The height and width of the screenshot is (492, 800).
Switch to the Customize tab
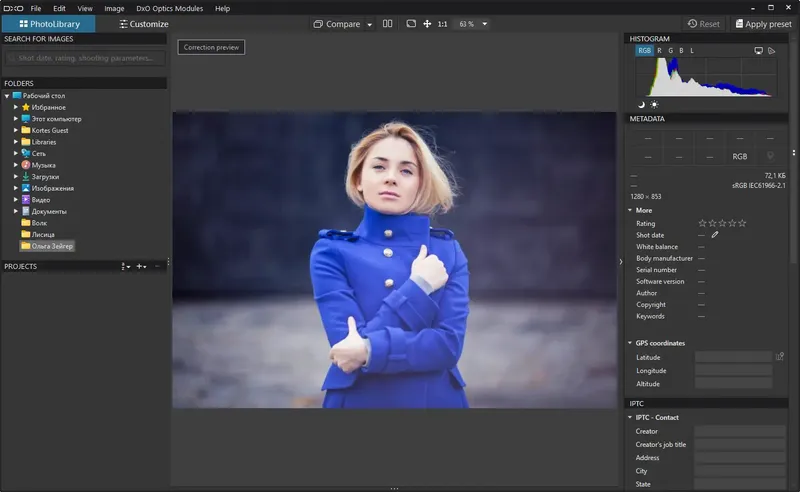[143, 24]
